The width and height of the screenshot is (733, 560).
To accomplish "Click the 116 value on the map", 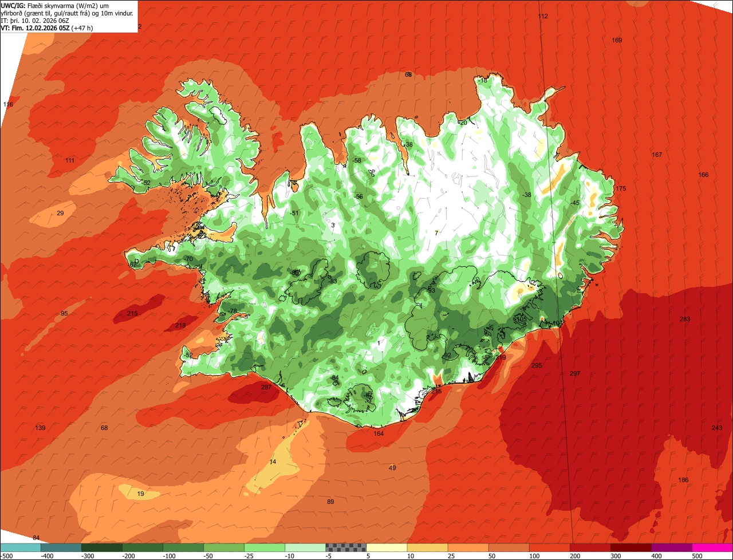I will tap(8, 104).
